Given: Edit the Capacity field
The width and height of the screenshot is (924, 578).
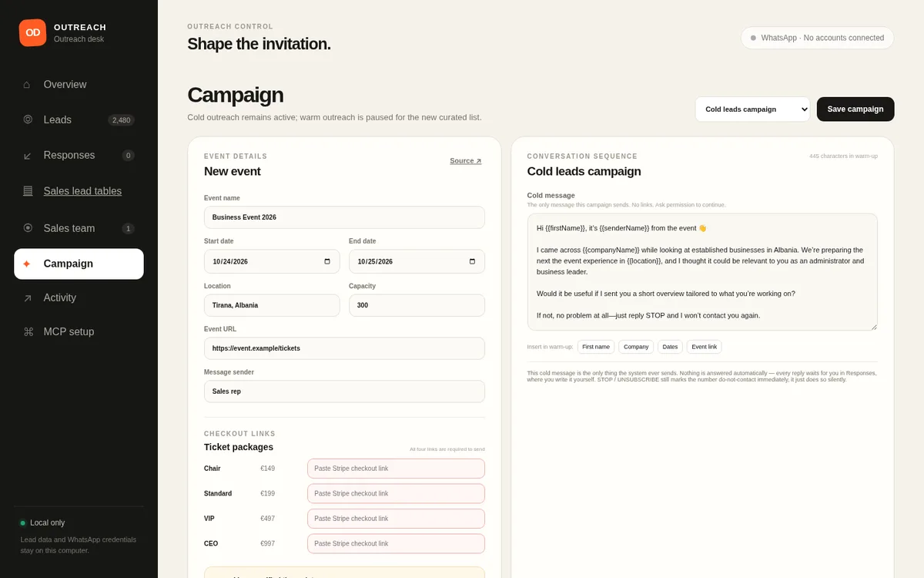Looking at the screenshot, I should point(417,305).
